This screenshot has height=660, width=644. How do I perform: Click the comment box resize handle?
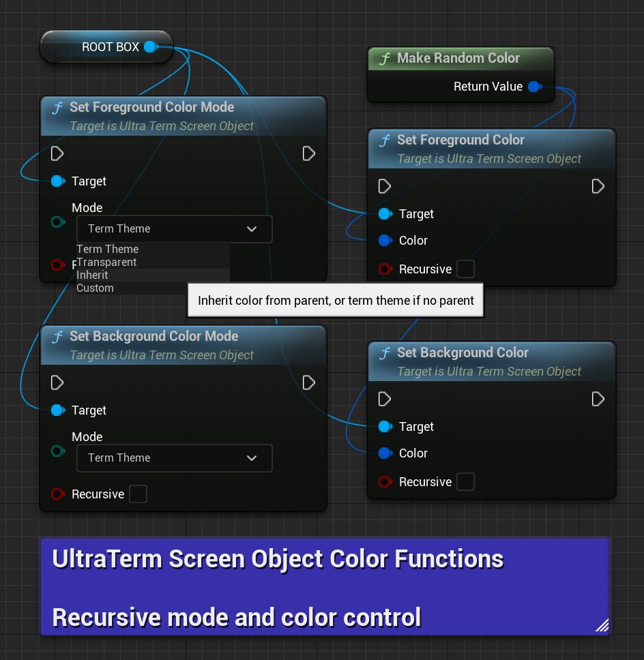602,625
